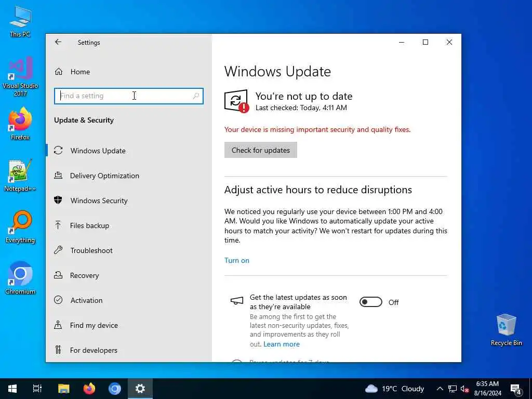
Task: Open Firefox desktop shortcut
Action: coord(20,124)
